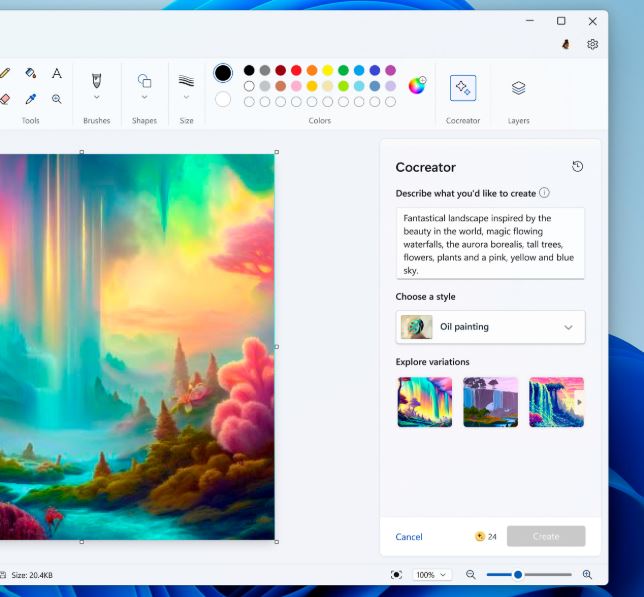This screenshot has height=597, width=644.
Task: Pick the Eraser tool
Action: coord(5,99)
